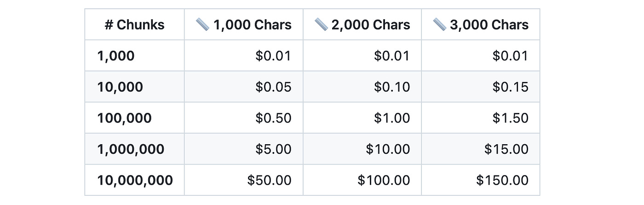This screenshot has width=644, height=205.
Task: Click the 1,000,000 chunks row label
Action: pyautogui.click(x=131, y=149)
